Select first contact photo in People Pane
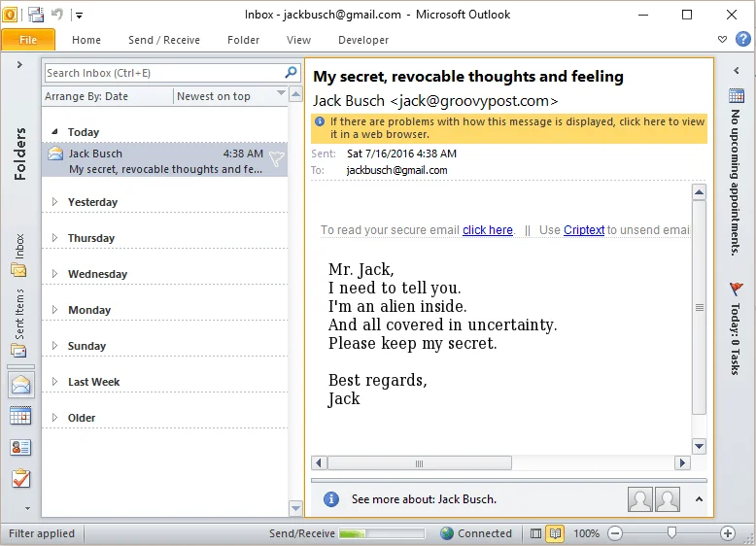 coord(639,499)
